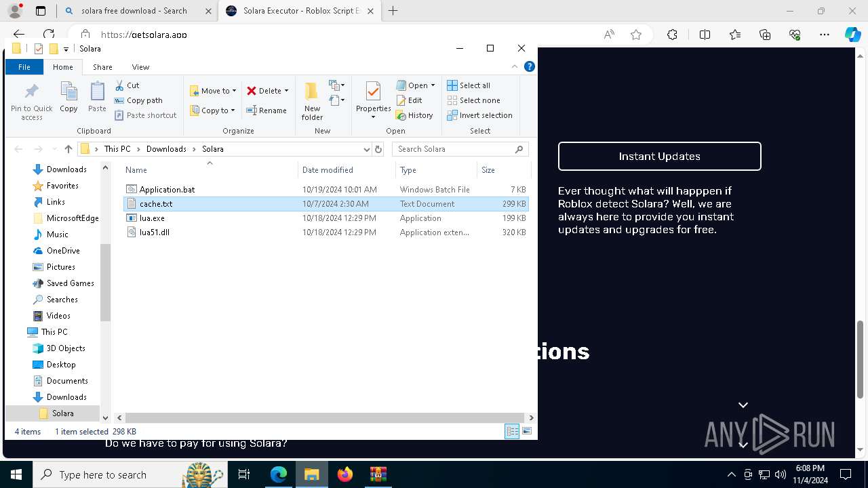Open Edge extensions puzzle icon
The width and height of the screenshot is (868, 488).
[x=672, y=35]
